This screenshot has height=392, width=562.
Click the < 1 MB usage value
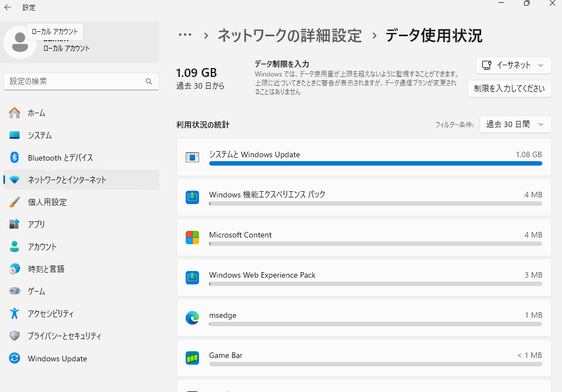pos(530,355)
